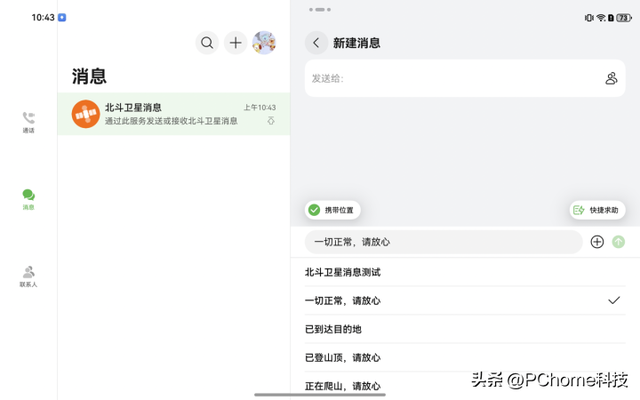Switch to the 消息 messages tab
The image size is (640, 400).
[x=29, y=199]
